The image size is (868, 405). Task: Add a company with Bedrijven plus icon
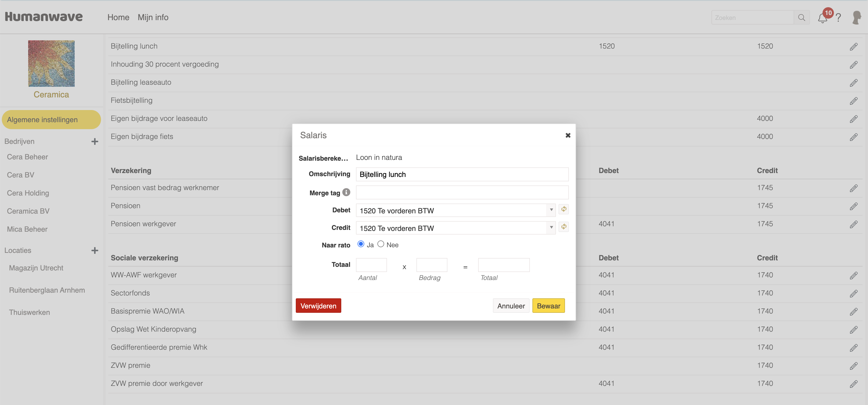tap(95, 142)
